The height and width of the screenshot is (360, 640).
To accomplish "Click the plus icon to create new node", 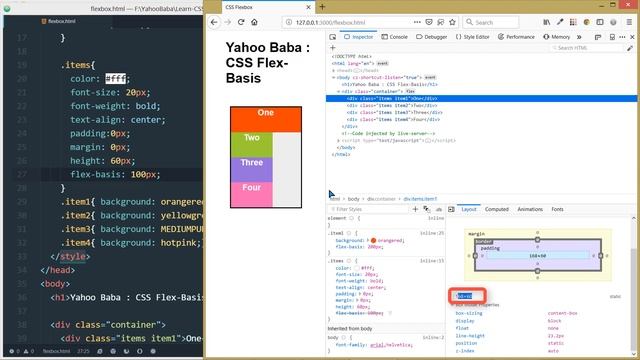I will [x=333, y=48].
